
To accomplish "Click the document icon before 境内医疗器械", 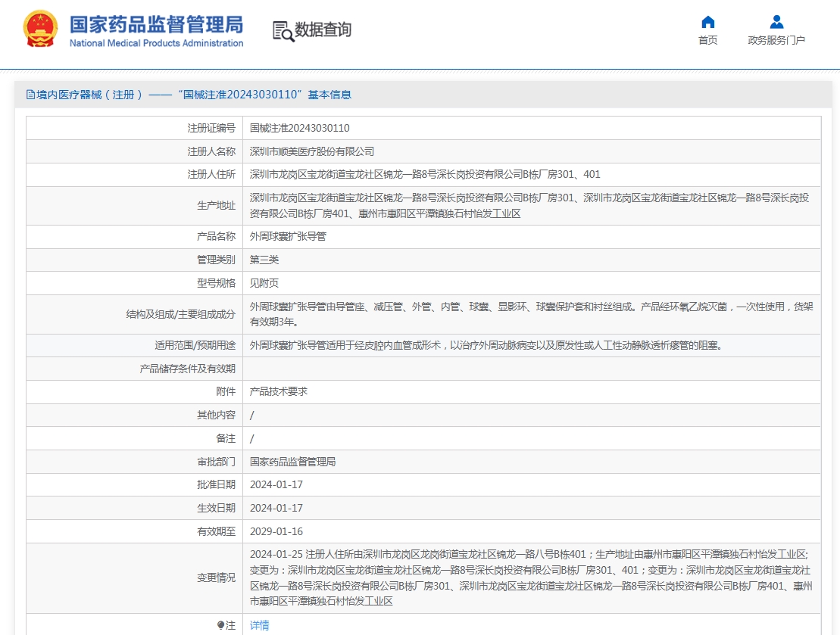I will 30,95.
